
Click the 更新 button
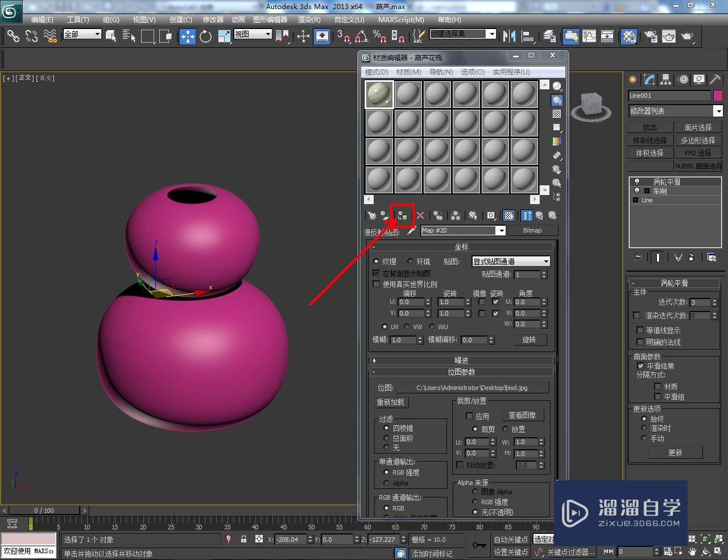click(x=676, y=453)
